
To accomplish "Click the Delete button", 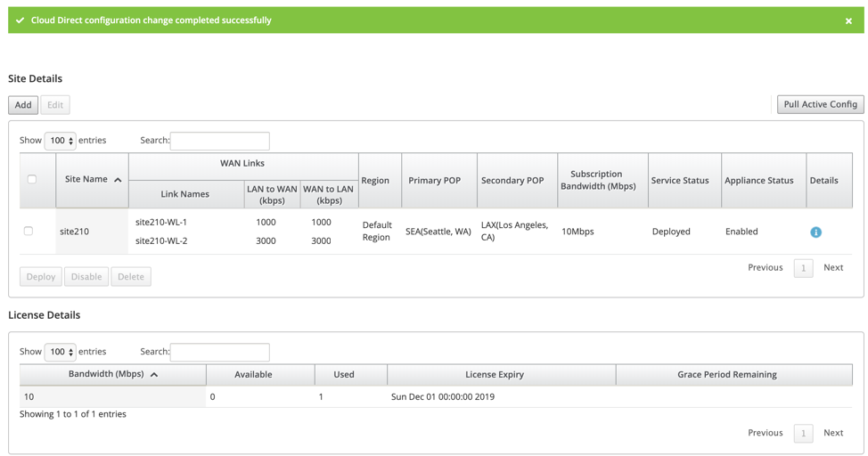I will pyautogui.click(x=131, y=277).
